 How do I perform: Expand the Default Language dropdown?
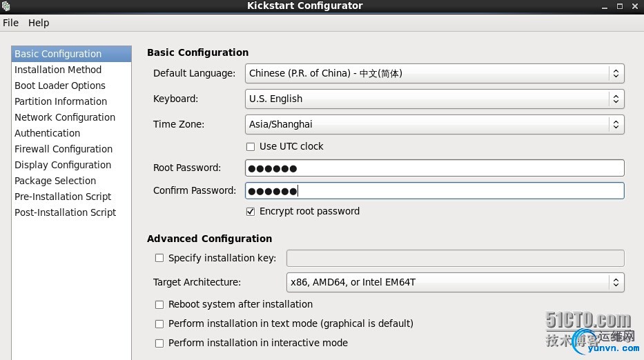point(434,73)
